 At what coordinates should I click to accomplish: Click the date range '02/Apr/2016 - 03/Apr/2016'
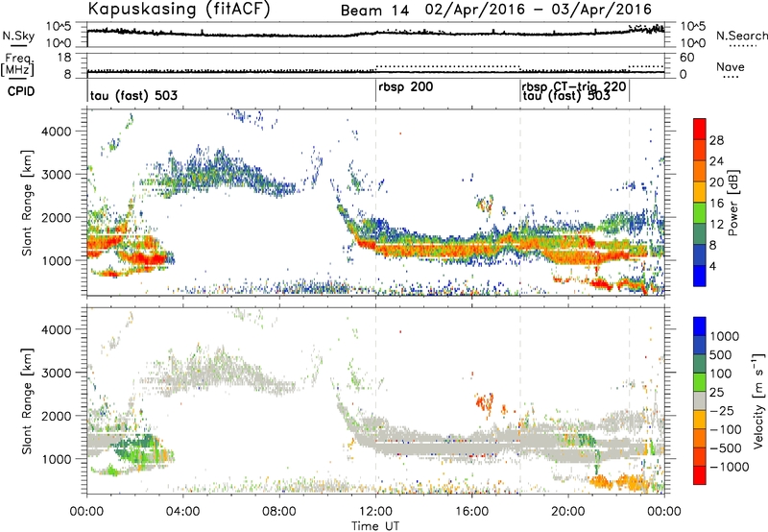(538, 10)
